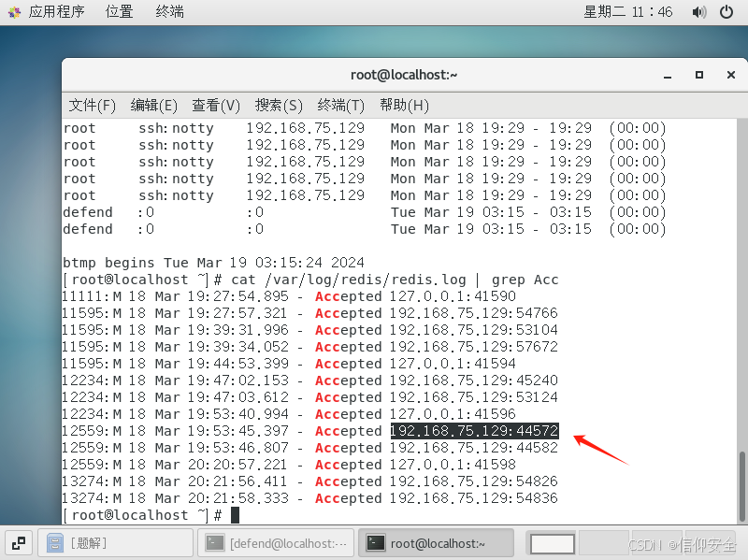Image resolution: width=748 pixels, height=560 pixels.
Task: Click first 'defend' row in lastb output
Action: [365, 212]
